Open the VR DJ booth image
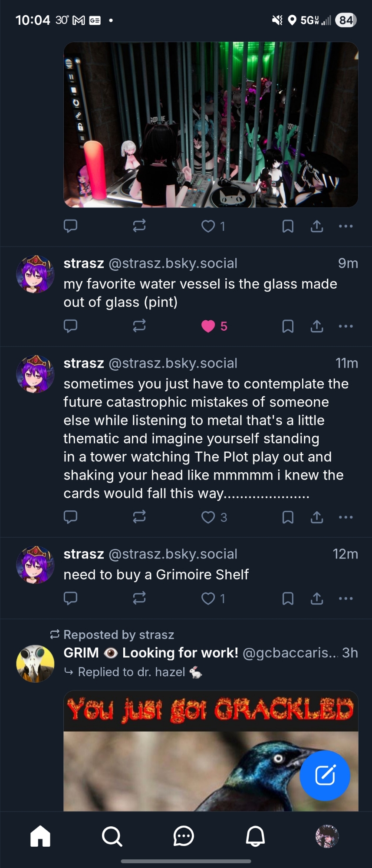The image size is (372, 868). (x=211, y=125)
